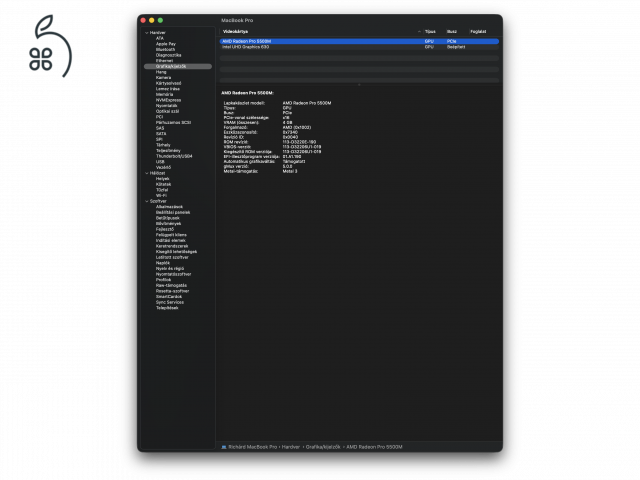640x480 pixels.
Task: Select NVMExpress in the sidebar
Action: pyautogui.click(x=168, y=100)
